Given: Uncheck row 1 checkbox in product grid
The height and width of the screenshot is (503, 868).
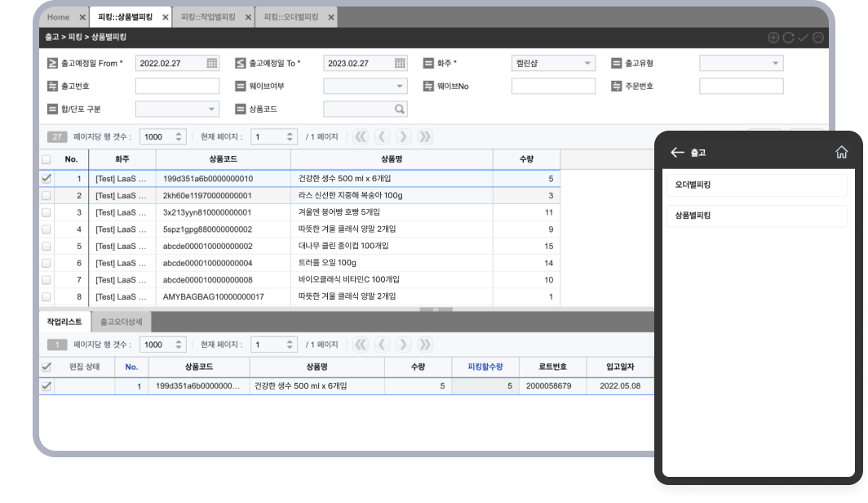Looking at the screenshot, I should 46,178.
